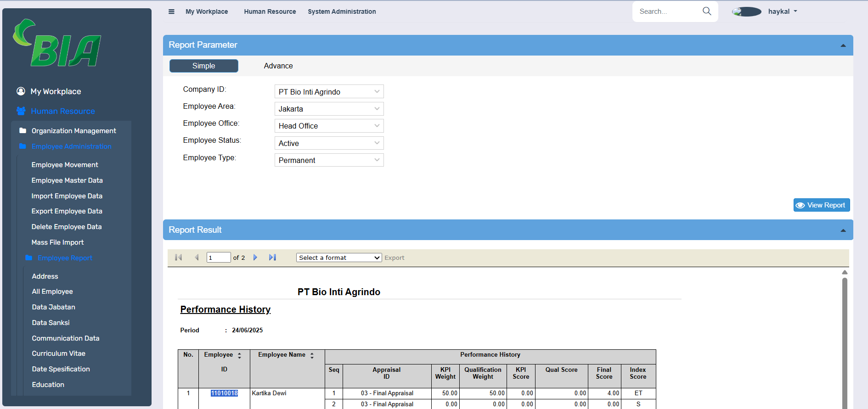The width and height of the screenshot is (868, 409).
Task: Click the Search input field
Action: [x=668, y=11]
